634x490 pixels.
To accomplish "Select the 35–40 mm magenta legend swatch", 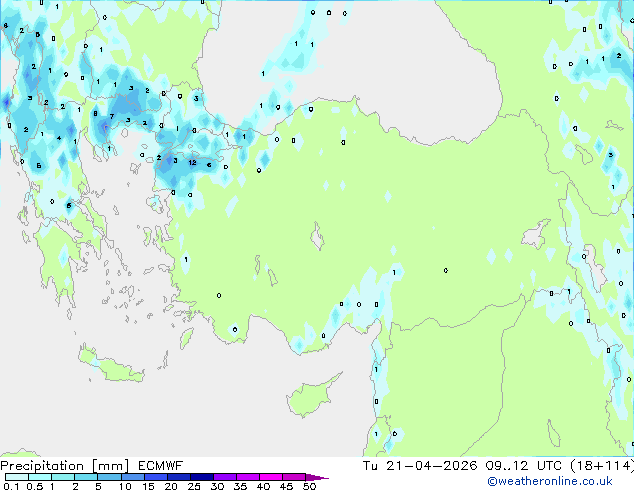I will (247, 477).
